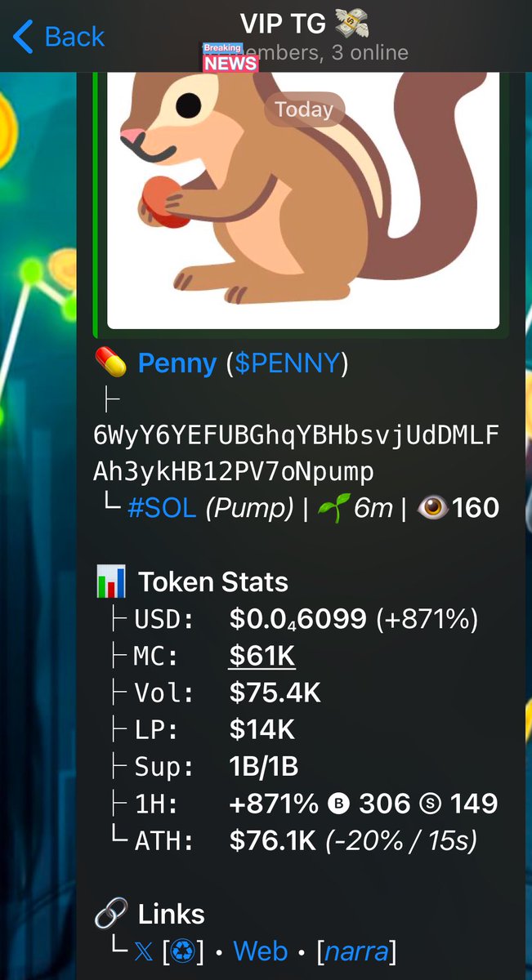Tap the #SOL hashtag
532x980 pixels.
click(x=162, y=508)
